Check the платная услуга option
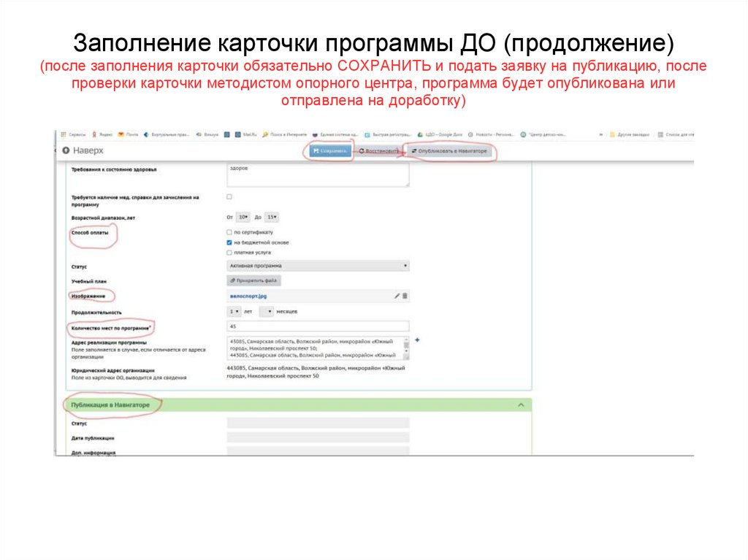This screenshot has height=560, width=748. (229, 253)
